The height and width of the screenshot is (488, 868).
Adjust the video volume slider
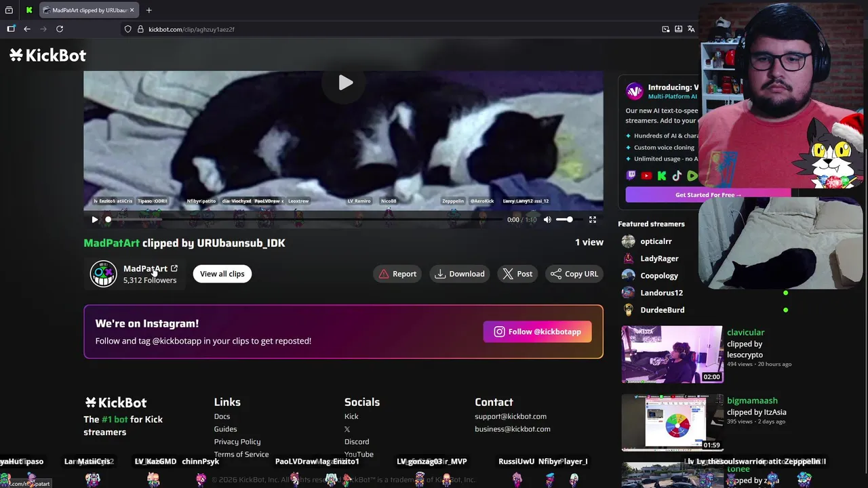click(566, 220)
